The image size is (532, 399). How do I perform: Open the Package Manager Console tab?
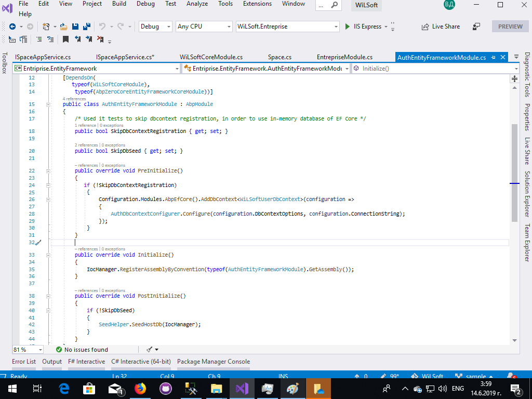[x=214, y=362]
